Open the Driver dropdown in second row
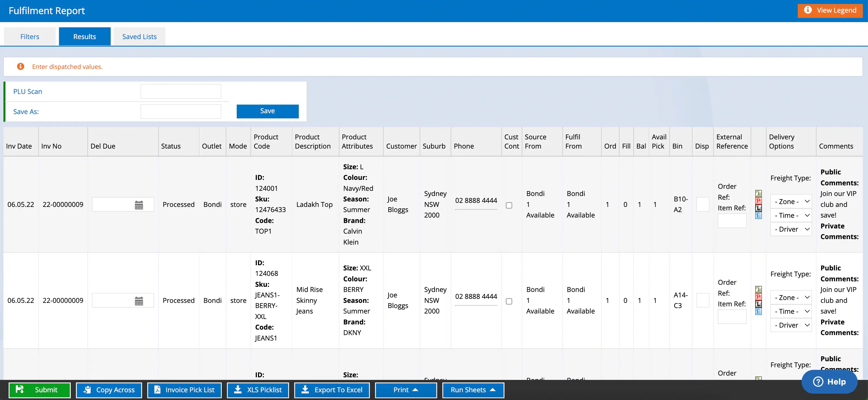This screenshot has height=400, width=868. click(791, 325)
